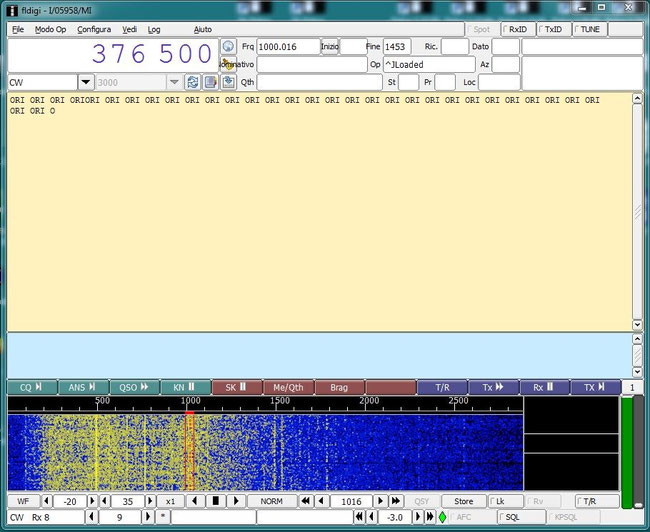Open the logbook notes icon
Viewport: 650px width, 532px height.
(211, 82)
